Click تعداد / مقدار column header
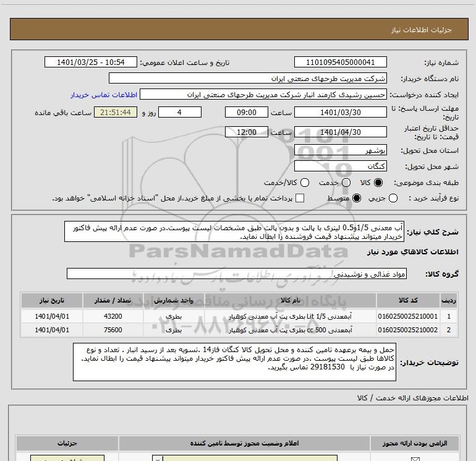This screenshot has width=476, height=461. (113, 300)
